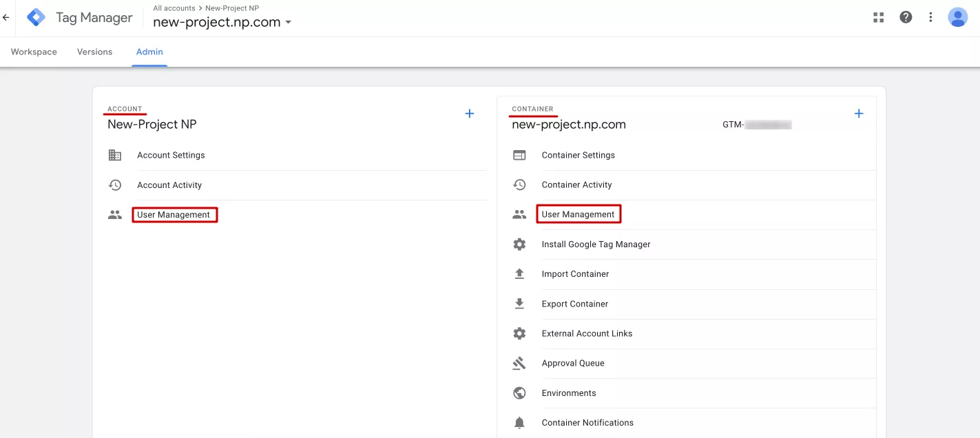Screen dimensions: 980x438
Task: Click the Import Container upload icon
Action: (x=519, y=274)
